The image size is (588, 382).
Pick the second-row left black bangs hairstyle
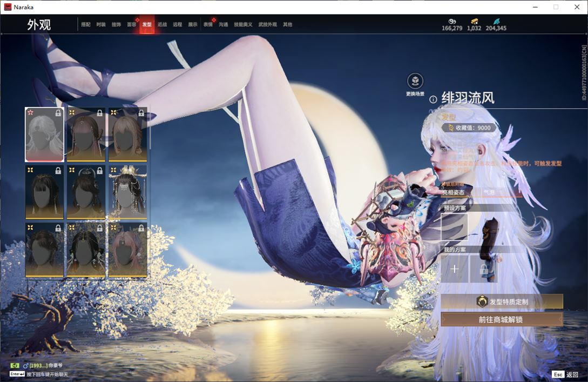(x=45, y=192)
